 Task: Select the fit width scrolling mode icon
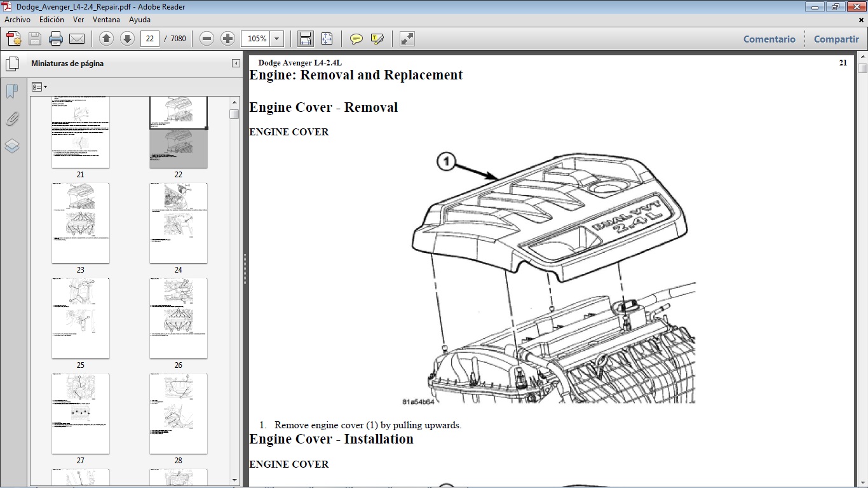click(x=306, y=39)
